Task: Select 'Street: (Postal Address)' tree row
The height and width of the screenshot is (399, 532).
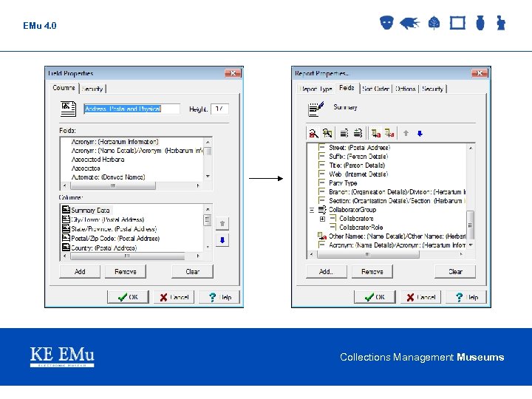Action: point(359,148)
